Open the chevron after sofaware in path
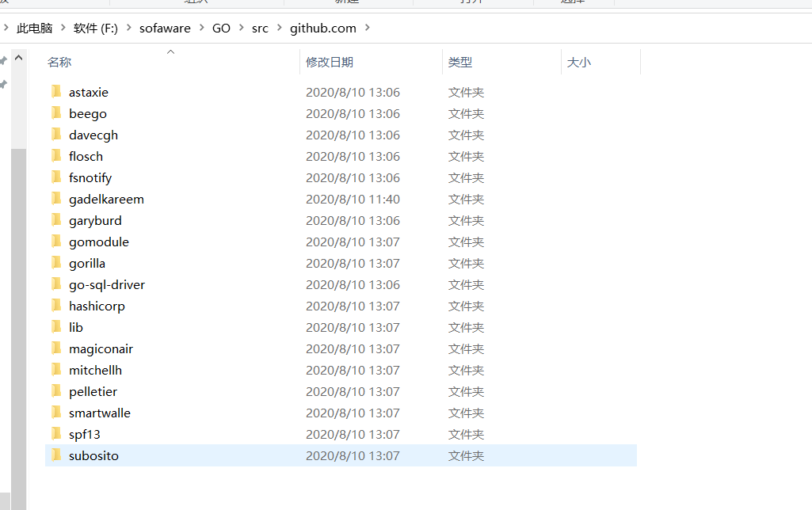Image resolution: width=812 pixels, height=510 pixels. [202, 28]
